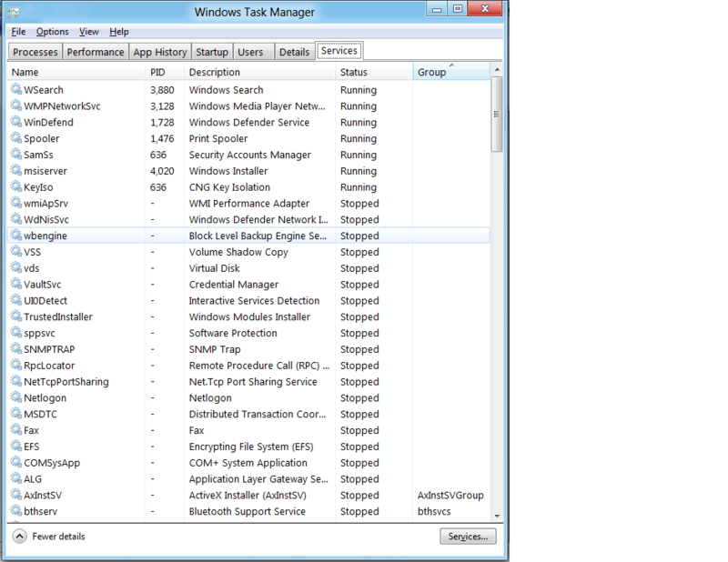The width and height of the screenshot is (728, 562).
Task: Click the bthsvcs group cell
Action: (434, 511)
